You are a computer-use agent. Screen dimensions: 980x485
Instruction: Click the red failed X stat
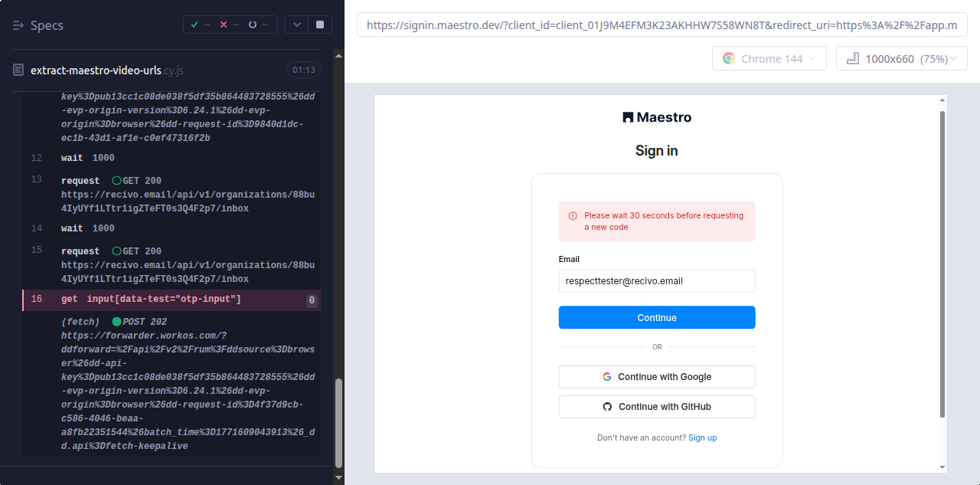pos(224,25)
